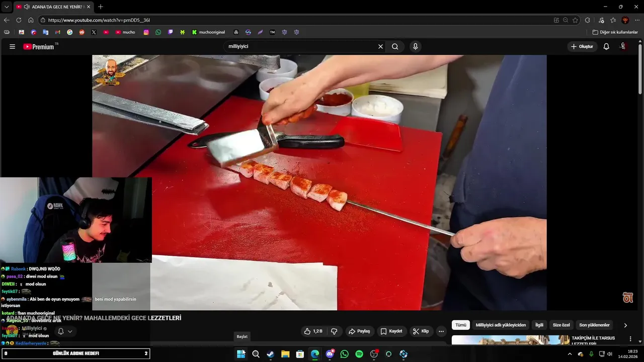Open the YouTube account avatar menu
The image size is (644, 362).
[x=623, y=46]
